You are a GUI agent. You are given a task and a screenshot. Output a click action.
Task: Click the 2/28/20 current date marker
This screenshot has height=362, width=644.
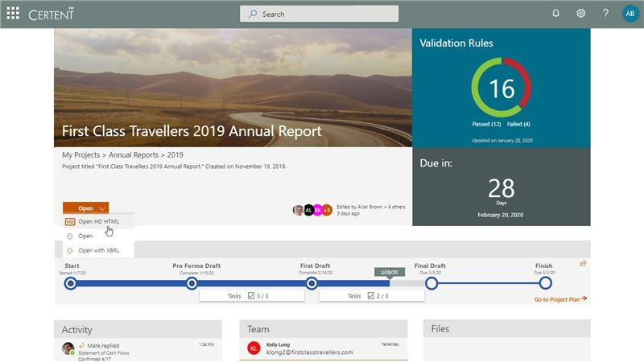tap(390, 273)
